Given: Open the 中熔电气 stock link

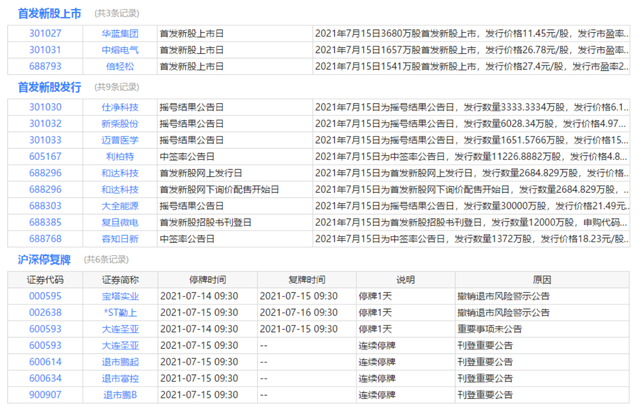Looking at the screenshot, I should click(121, 49).
